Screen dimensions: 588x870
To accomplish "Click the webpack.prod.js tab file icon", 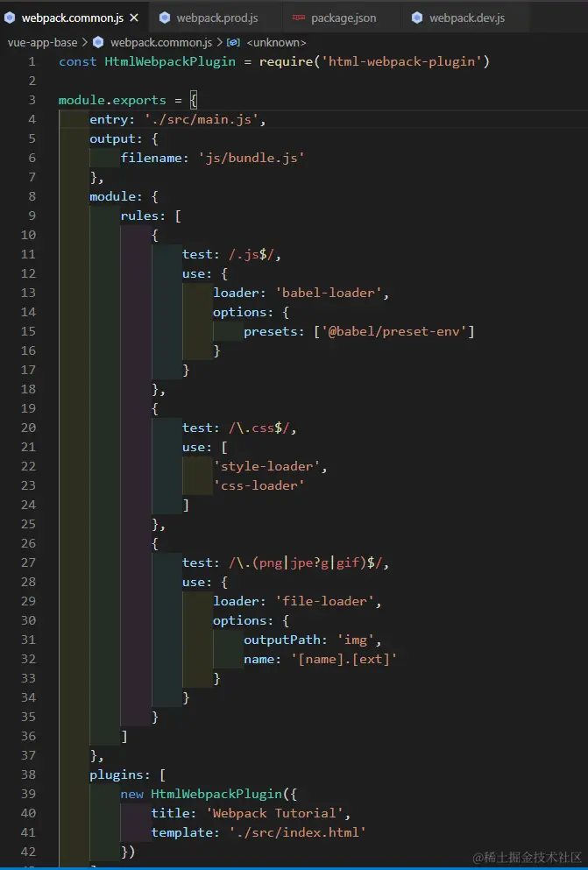I will (x=165, y=18).
